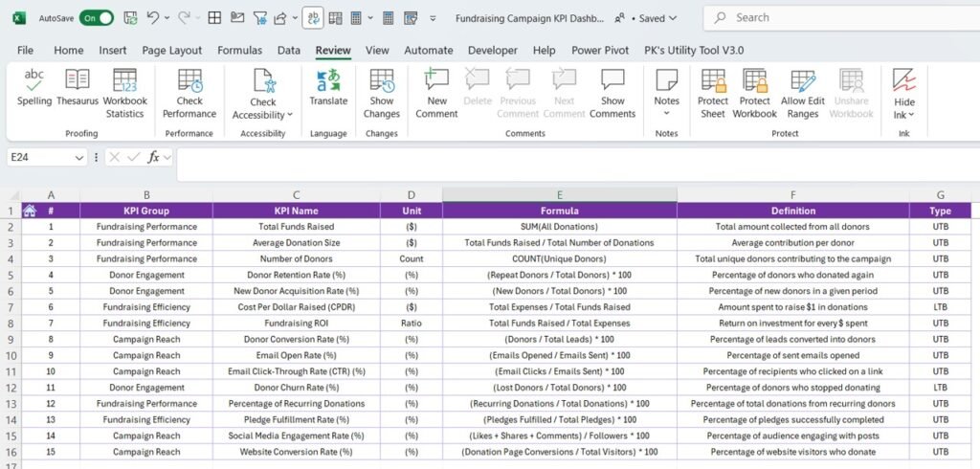This screenshot has height=469, width=980.
Task: Select the 'SUM(All Donations)' formula cell
Action: pyautogui.click(x=559, y=227)
